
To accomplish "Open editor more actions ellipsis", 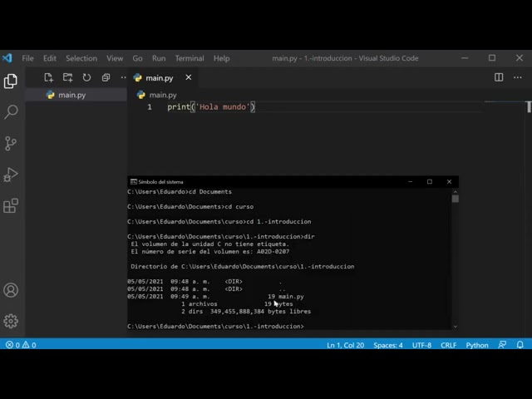I will (518, 77).
